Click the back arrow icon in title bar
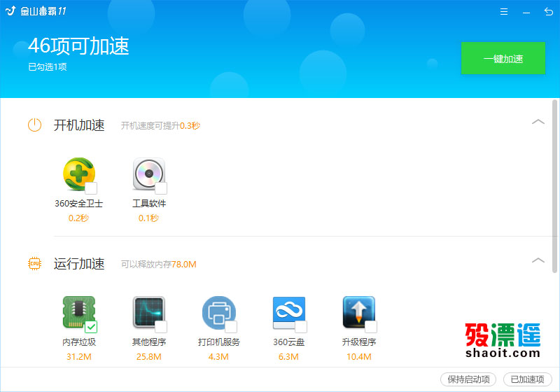This screenshot has height=392, width=560. pyautogui.click(x=548, y=12)
